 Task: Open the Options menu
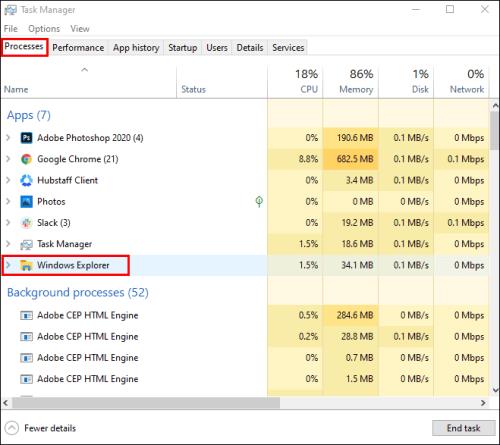click(x=44, y=29)
